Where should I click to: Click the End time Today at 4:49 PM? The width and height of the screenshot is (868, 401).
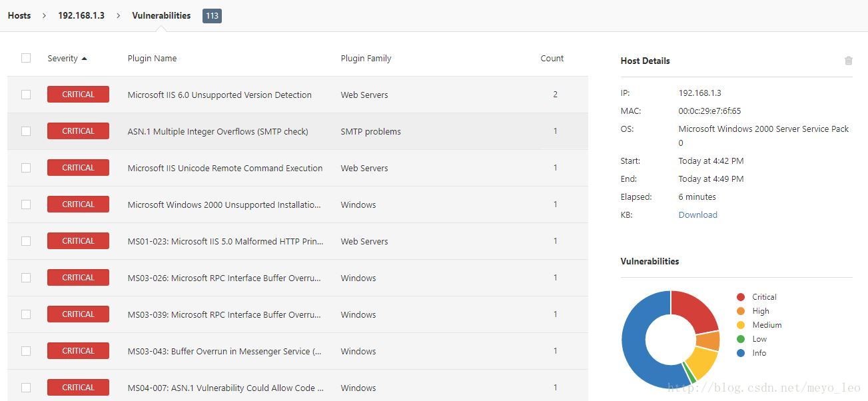[x=711, y=179]
